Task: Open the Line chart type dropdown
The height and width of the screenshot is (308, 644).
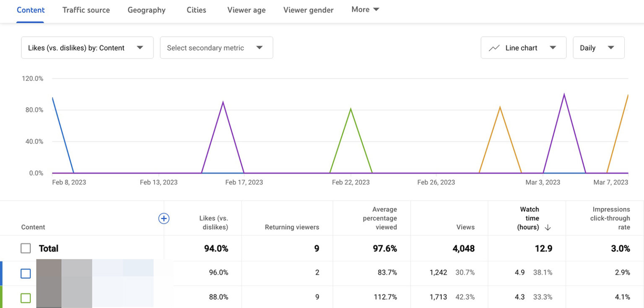Action: click(523, 47)
